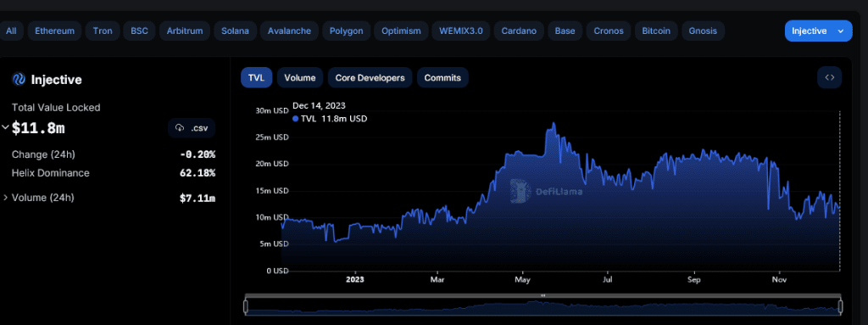Click the 30m USD y-axis label
Image resolution: width=868 pixels, height=325 pixels.
(272, 110)
